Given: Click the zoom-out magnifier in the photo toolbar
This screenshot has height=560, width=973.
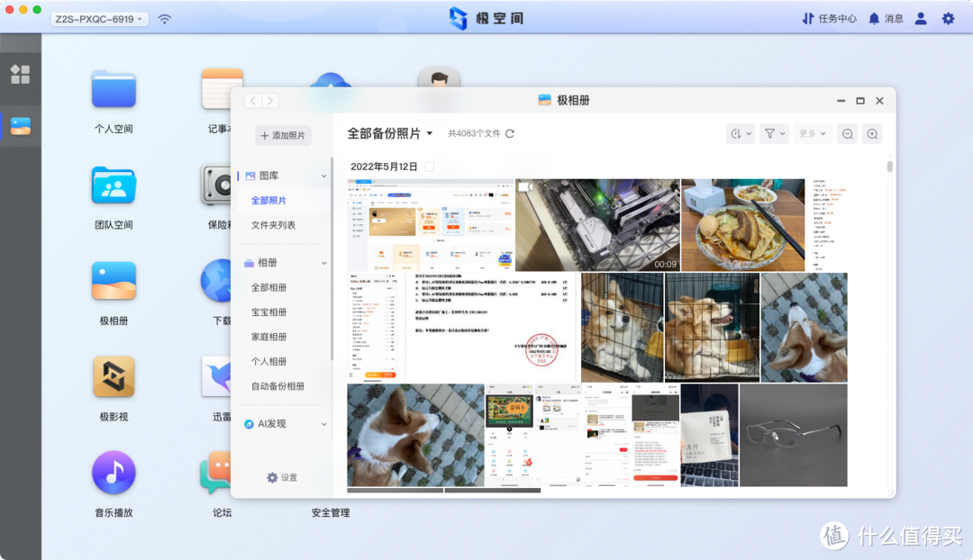Looking at the screenshot, I should click(x=847, y=133).
